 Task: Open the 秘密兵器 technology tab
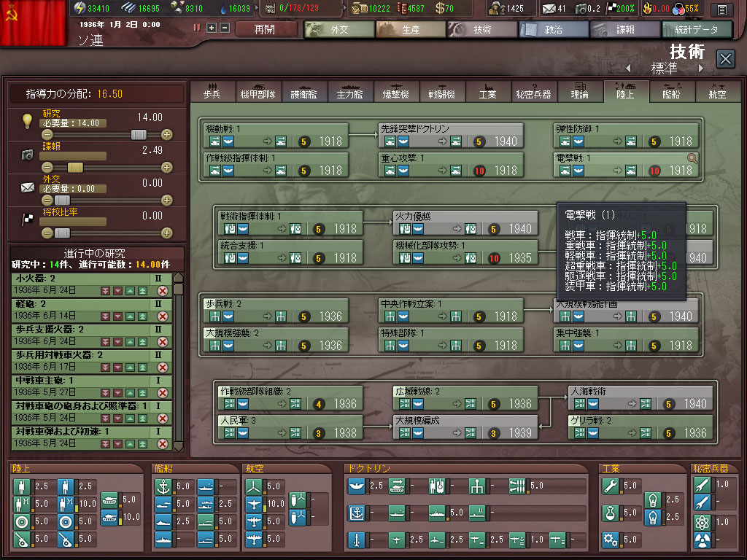tap(536, 93)
